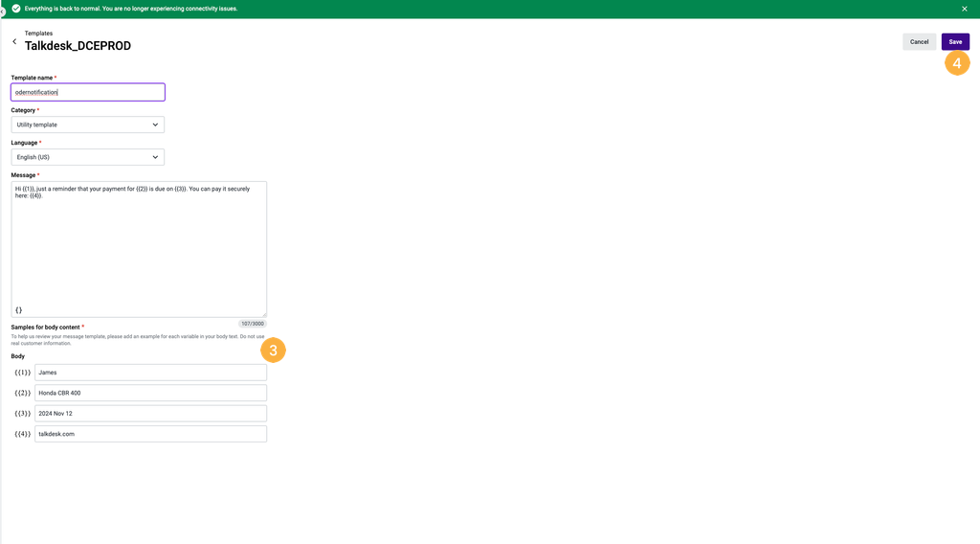This screenshot has width=980, height=544.
Task: Open the Category dropdown
Action: (x=87, y=125)
